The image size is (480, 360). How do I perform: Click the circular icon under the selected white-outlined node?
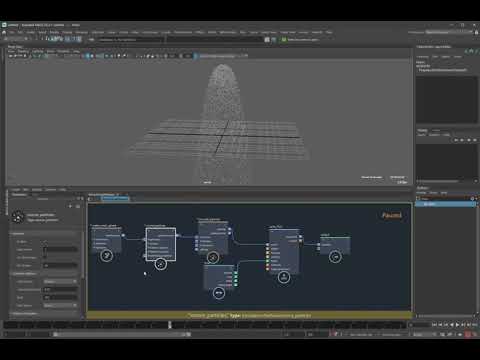[x=161, y=264]
